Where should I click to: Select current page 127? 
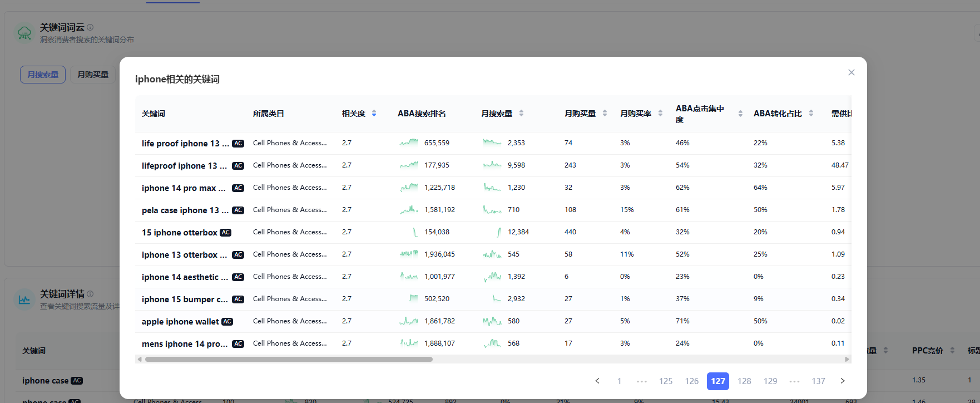pyautogui.click(x=718, y=381)
